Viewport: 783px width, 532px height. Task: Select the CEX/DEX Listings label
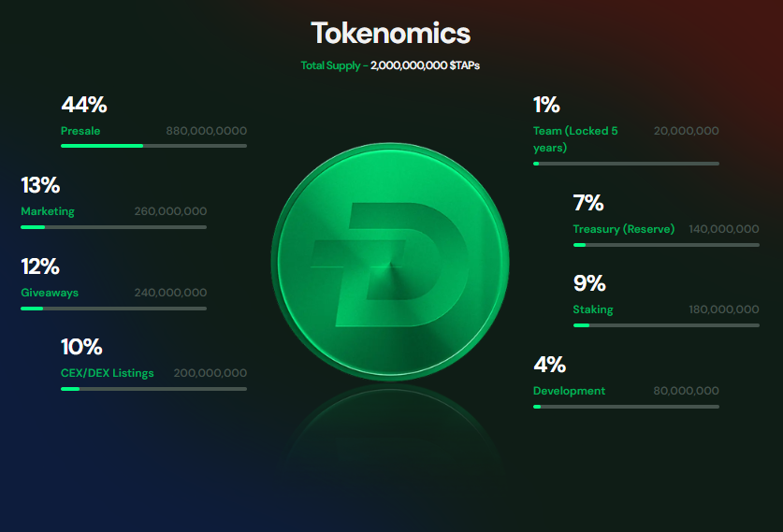[x=107, y=373]
